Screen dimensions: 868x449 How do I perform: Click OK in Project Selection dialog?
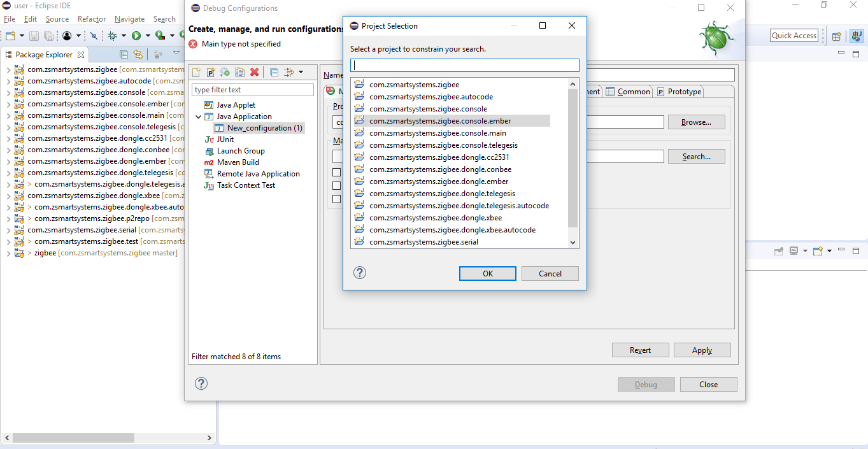[488, 273]
